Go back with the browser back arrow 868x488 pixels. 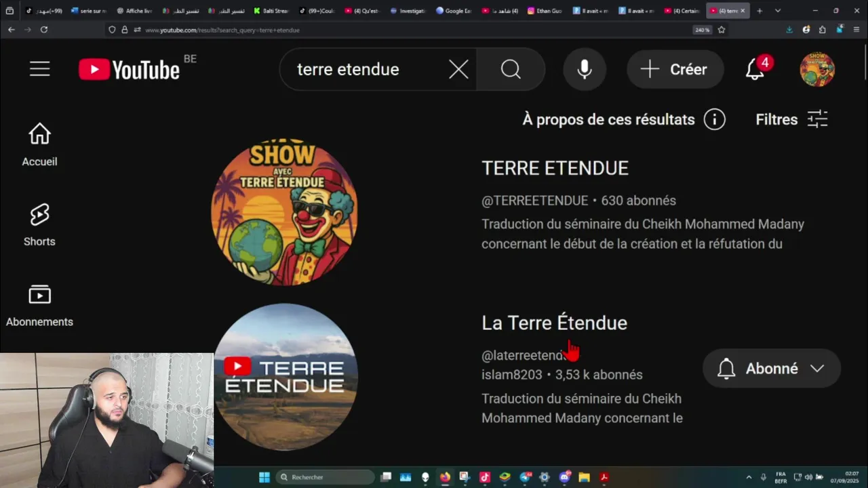coord(12,30)
